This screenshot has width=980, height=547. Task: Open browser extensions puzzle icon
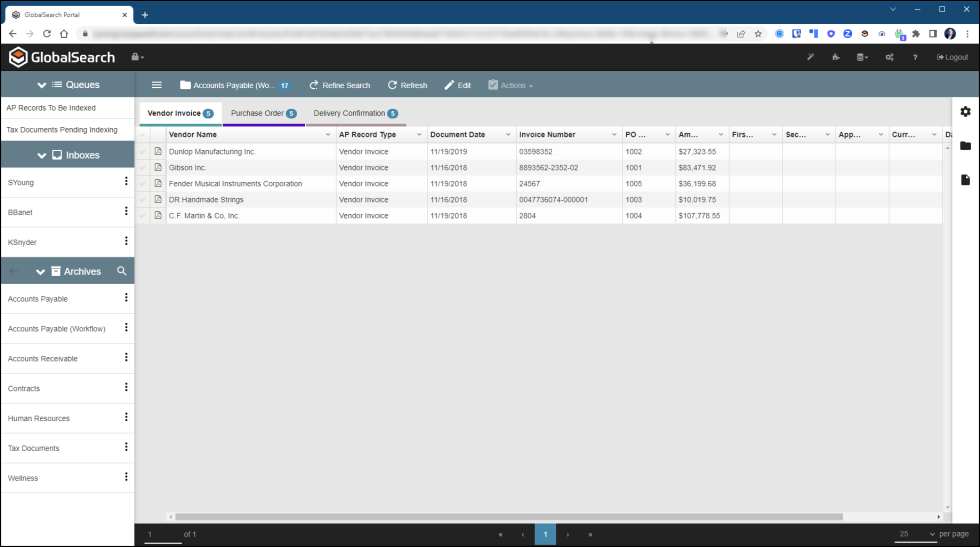click(x=916, y=34)
